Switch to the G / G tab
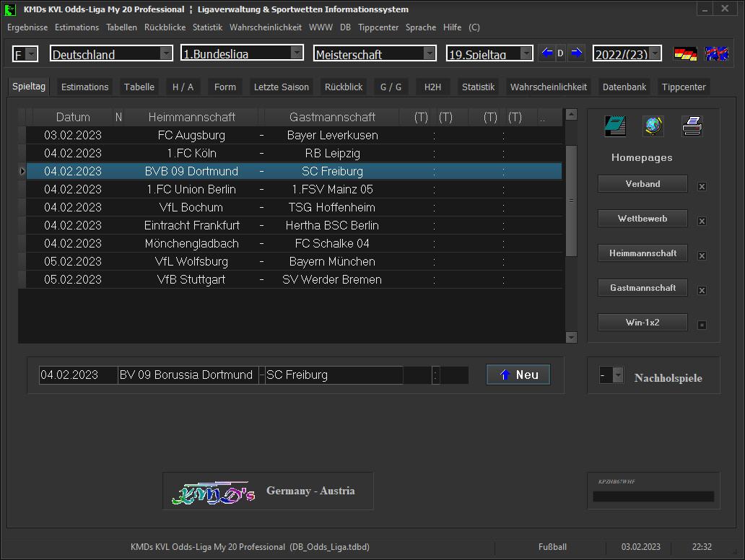The image size is (745, 560). pyautogui.click(x=391, y=87)
